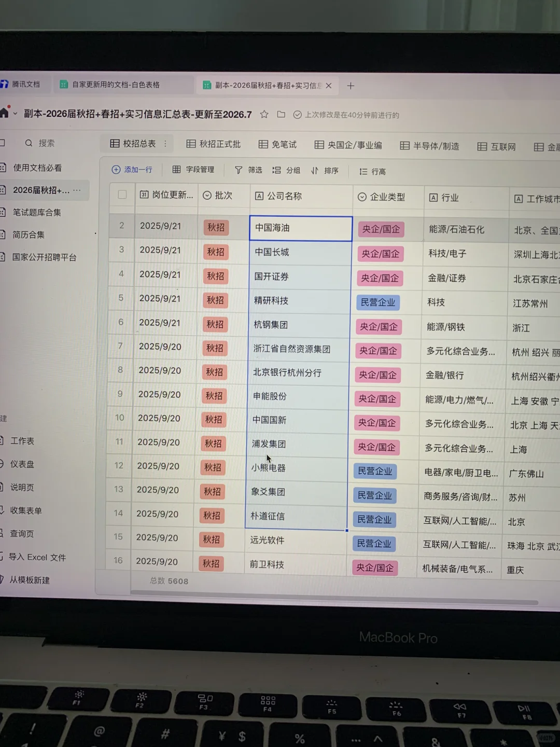Screen dimensions: 560x747
Task: Click 从模板新建 in sidebar
Action: [29, 580]
